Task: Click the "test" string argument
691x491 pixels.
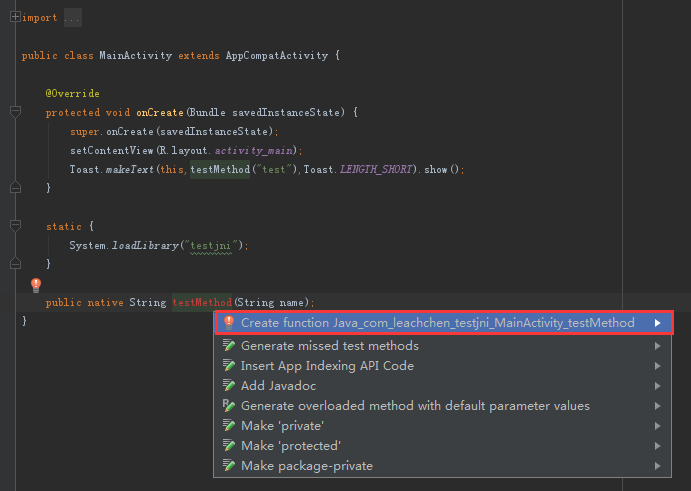Action: (x=274, y=169)
